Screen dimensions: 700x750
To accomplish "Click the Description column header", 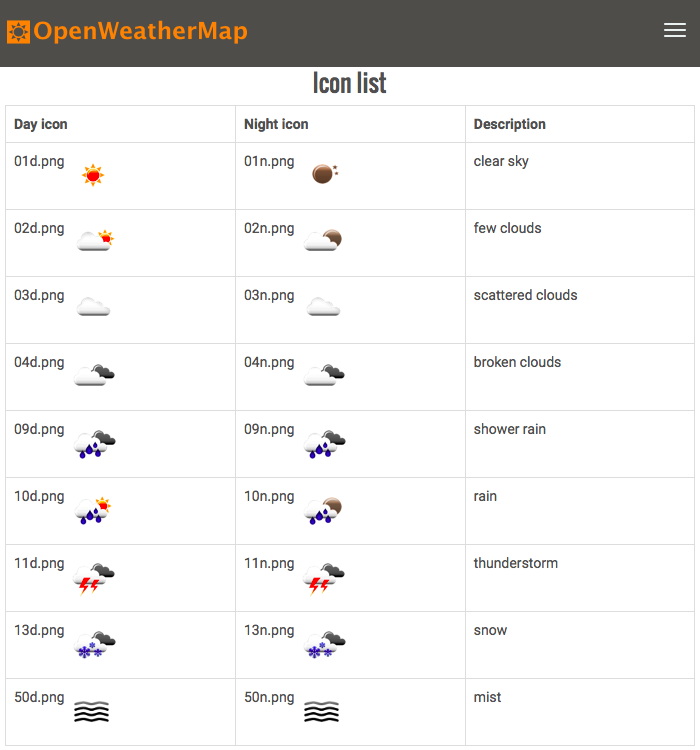I will point(510,124).
